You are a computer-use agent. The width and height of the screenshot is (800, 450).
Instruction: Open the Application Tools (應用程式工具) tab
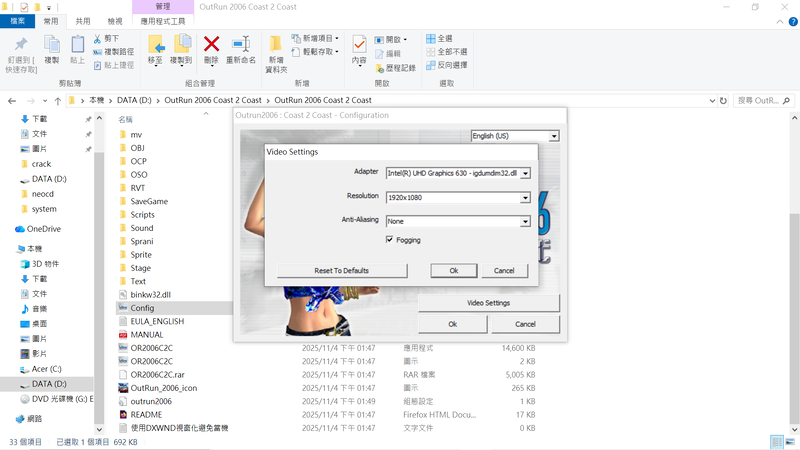(163, 21)
